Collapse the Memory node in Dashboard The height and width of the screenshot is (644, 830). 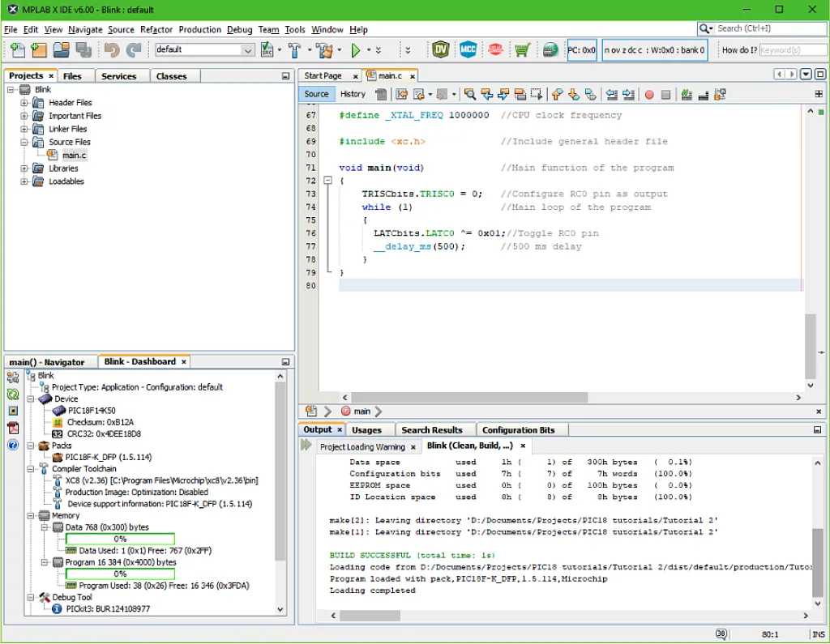(x=32, y=515)
